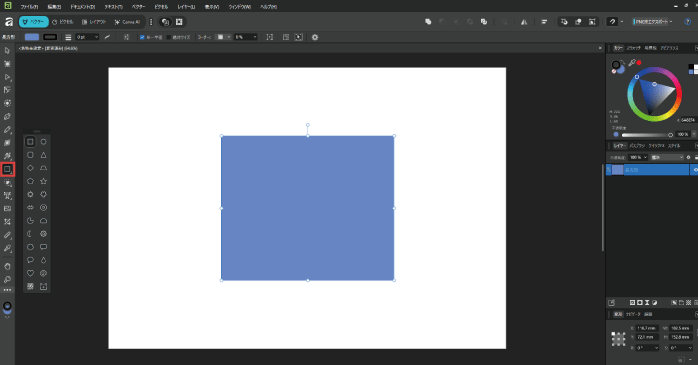This screenshot has height=365, width=698.
Task: Open the ドキュメント menu
Action: tap(82, 7)
